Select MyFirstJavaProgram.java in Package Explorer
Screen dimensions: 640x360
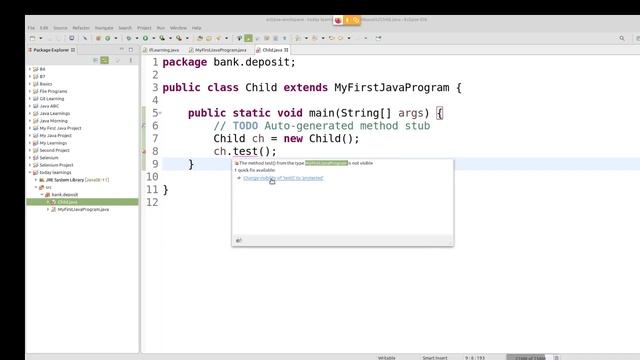(x=83, y=209)
